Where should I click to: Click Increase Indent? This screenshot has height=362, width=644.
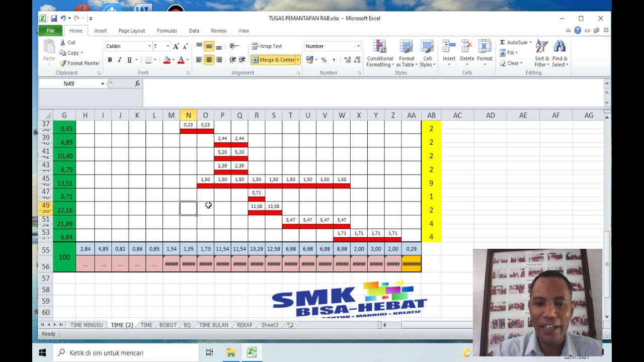(x=242, y=60)
